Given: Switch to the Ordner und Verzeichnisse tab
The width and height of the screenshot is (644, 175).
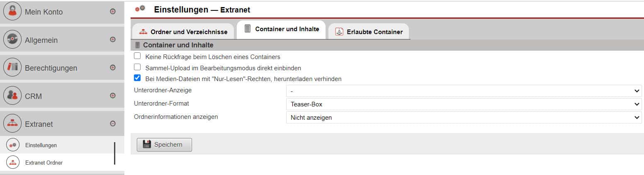Looking at the screenshot, I should pos(183,32).
